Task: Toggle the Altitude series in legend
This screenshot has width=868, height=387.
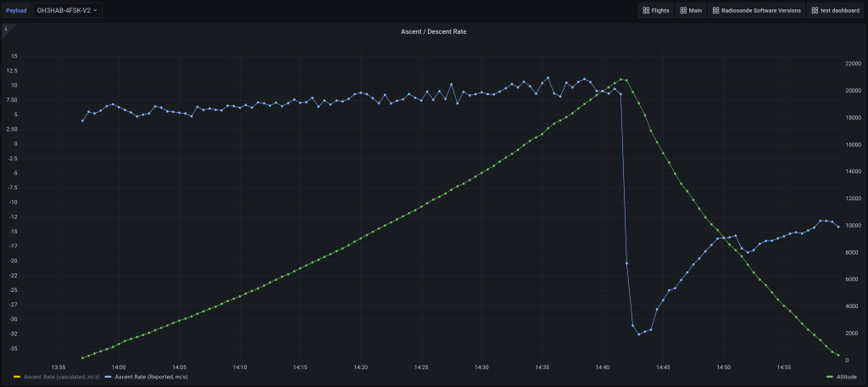Action: point(845,377)
